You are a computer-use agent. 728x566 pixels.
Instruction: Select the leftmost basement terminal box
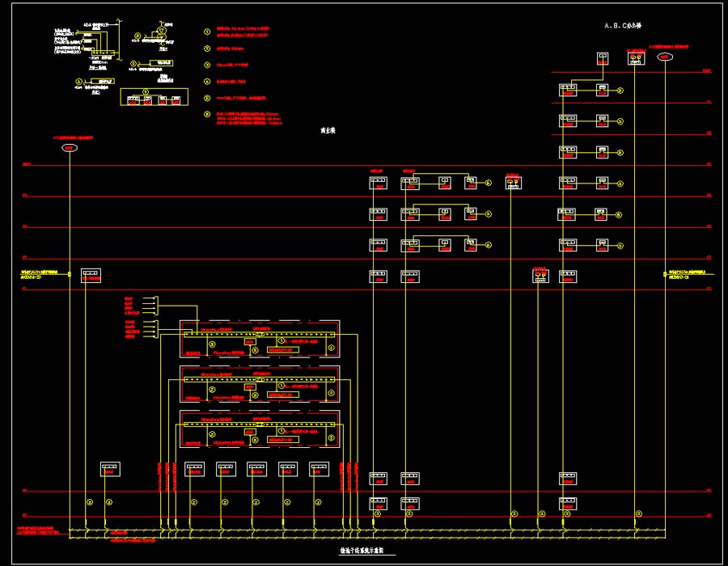point(111,469)
